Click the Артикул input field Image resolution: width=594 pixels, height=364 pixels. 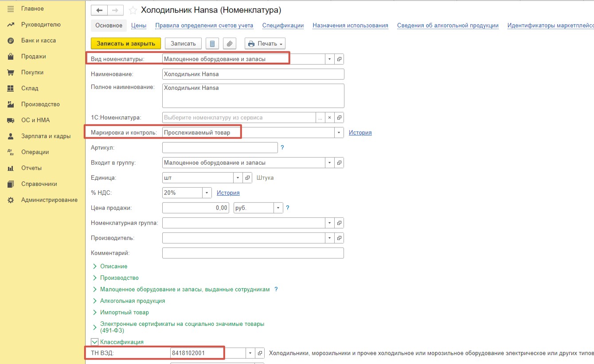pyautogui.click(x=220, y=147)
